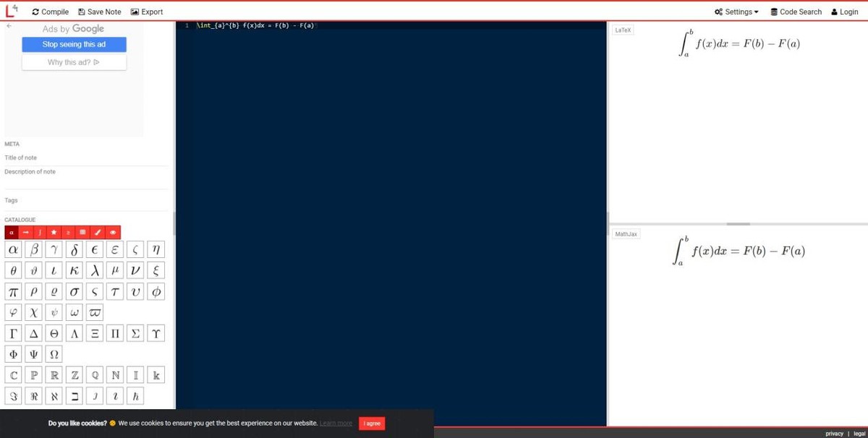Viewport: 868px width, 438px height.
Task: Insert the uppercase Delta symbol
Action: [x=33, y=334]
